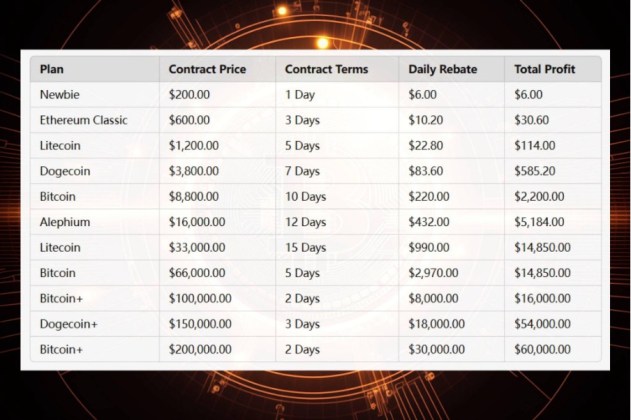Viewport: 631px width, 420px height.
Task: Select the 10 Days contract term
Action: coord(306,197)
